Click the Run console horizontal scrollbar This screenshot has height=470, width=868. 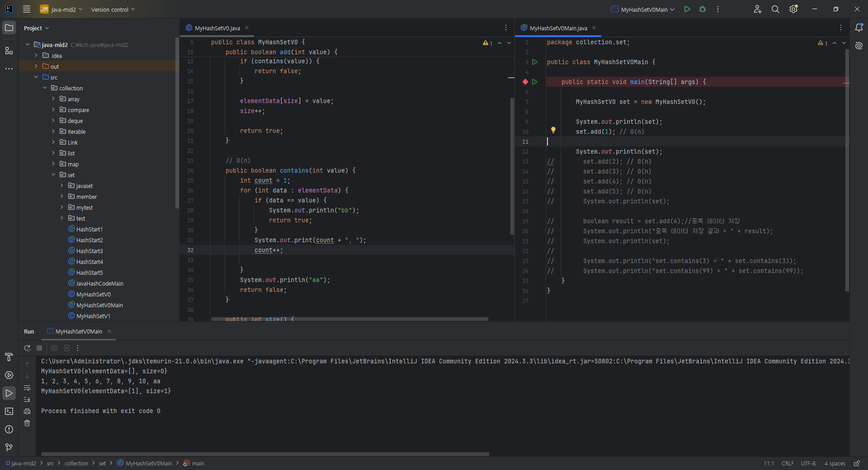click(x=265, y=454)
